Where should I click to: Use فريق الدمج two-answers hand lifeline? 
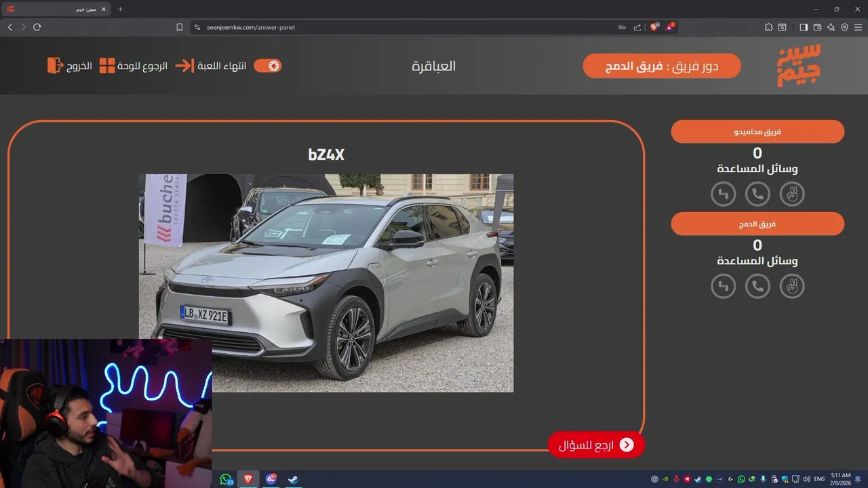coord(791,286)
